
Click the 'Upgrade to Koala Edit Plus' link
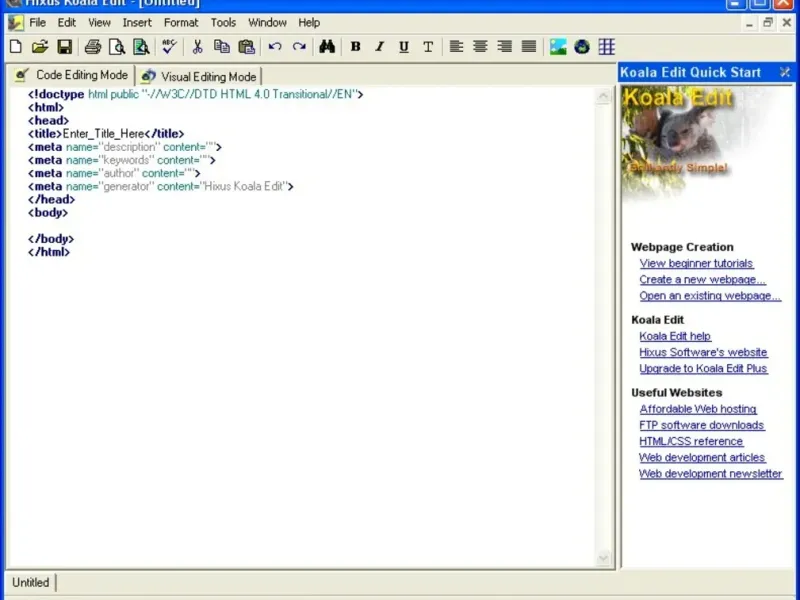703,368
